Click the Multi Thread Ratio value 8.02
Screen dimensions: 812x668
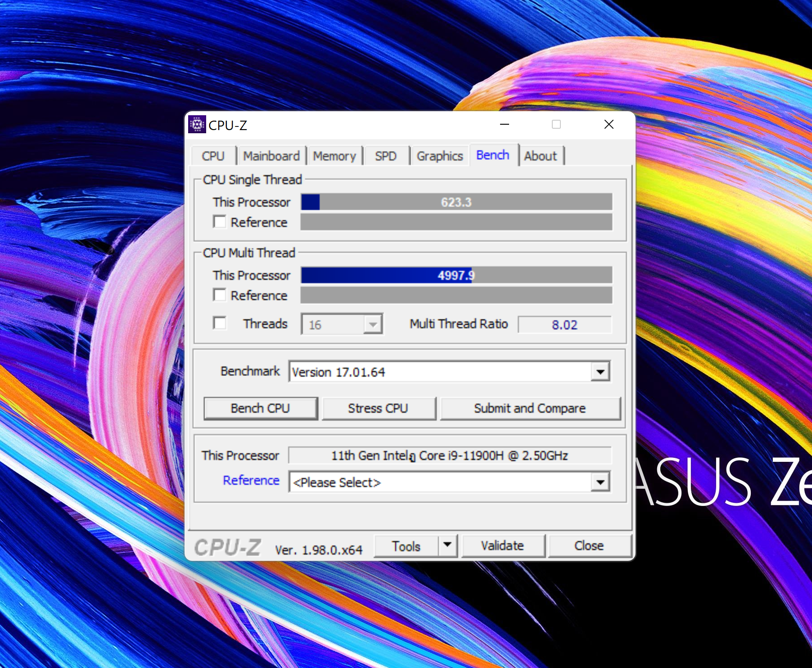(x=565, y=325)
